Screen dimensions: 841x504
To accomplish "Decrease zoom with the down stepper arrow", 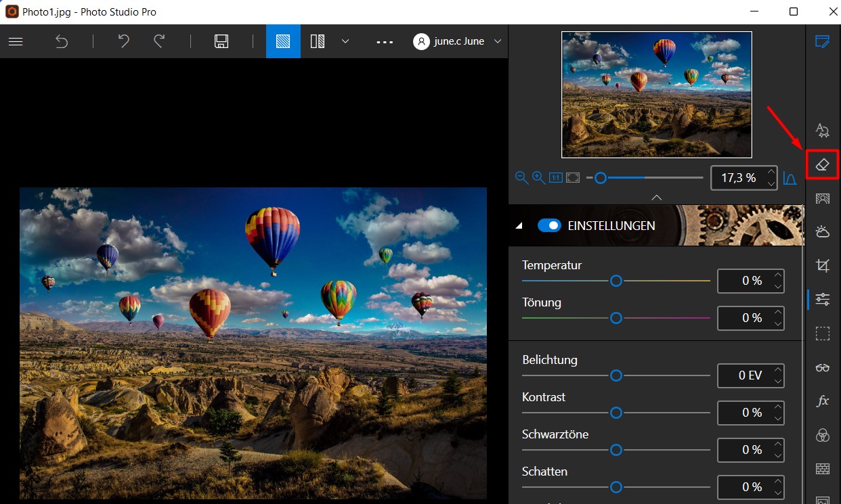I will click(x=771, y=183).
